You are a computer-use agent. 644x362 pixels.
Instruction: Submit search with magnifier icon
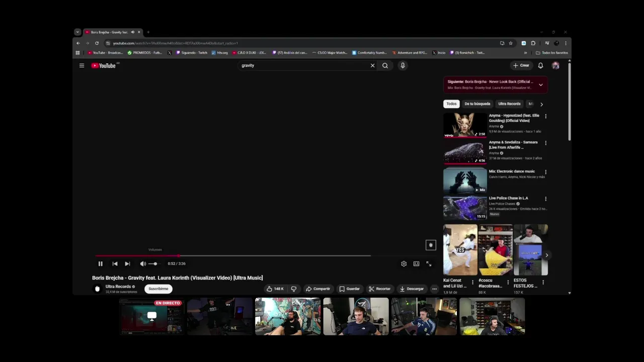[385, 65]
